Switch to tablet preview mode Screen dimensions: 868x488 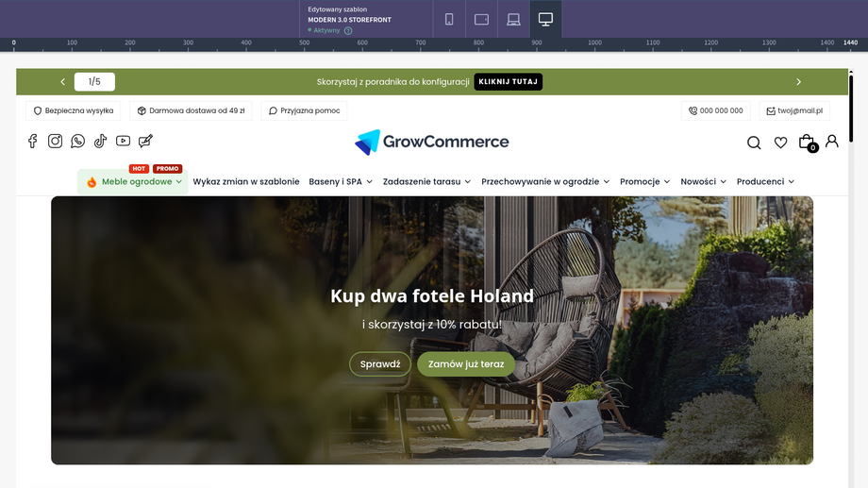[481, 20]
